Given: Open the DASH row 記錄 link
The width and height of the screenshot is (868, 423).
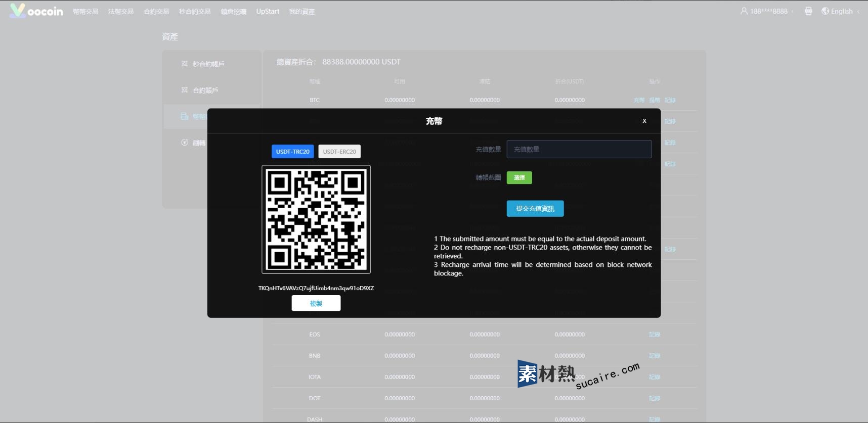Looking at the screenshot, I should tap(655, 419).
